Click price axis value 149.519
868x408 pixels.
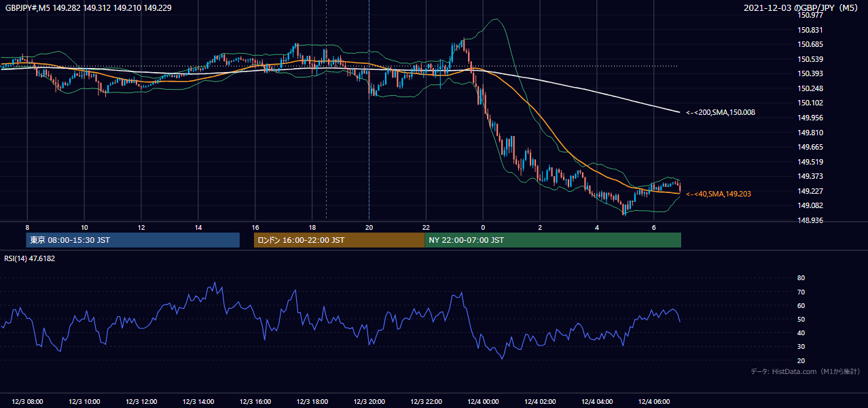811,162
